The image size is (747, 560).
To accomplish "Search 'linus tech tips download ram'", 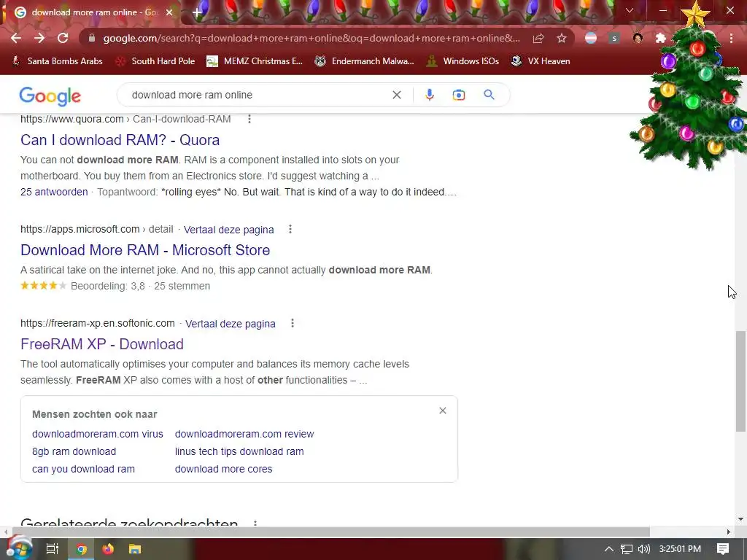I will [x=239, y=451].
